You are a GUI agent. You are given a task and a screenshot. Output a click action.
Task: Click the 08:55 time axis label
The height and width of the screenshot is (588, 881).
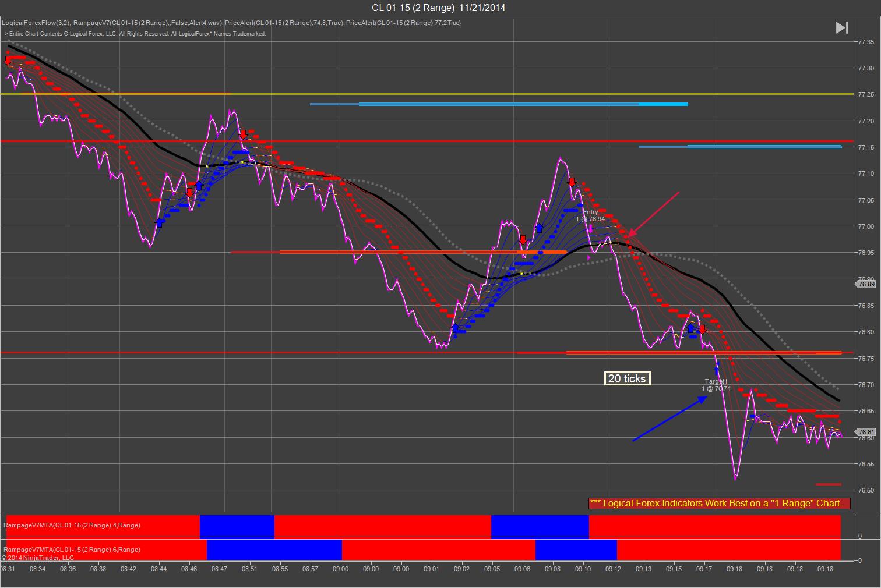click(x=280, y=569)
